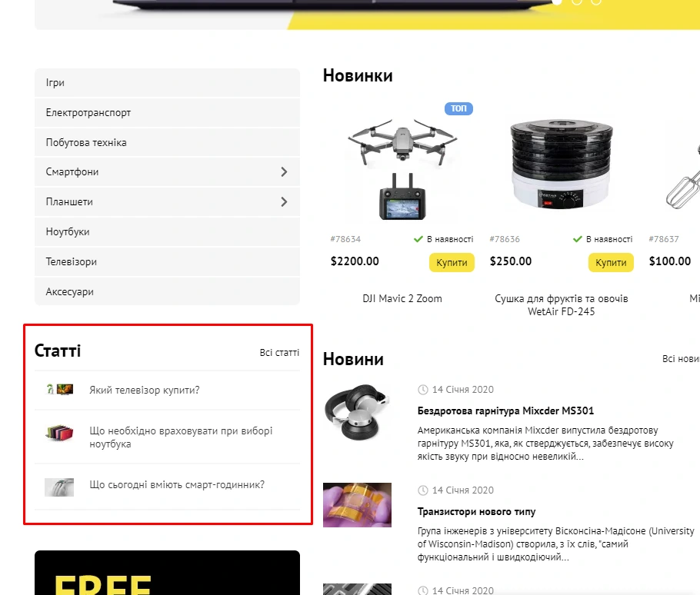
Task: Expand the Смартфони submenu chevron
Action: 284,172
